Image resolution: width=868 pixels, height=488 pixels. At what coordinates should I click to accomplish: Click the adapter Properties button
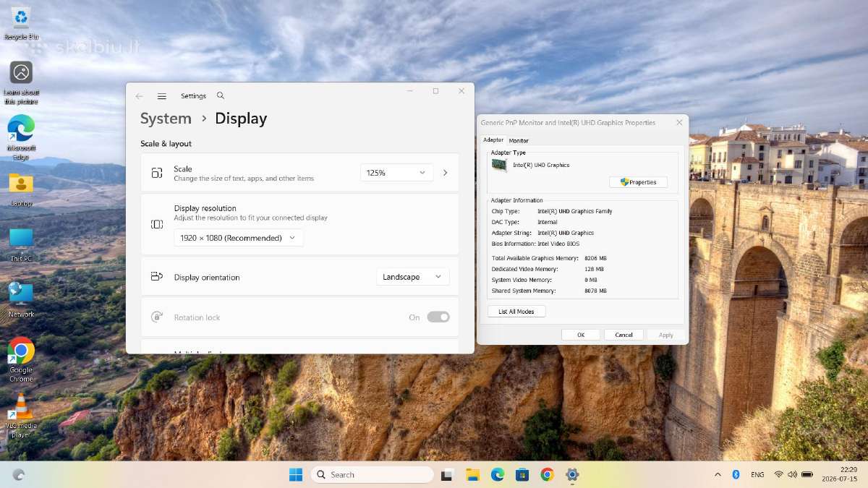(x=638, y=182)
